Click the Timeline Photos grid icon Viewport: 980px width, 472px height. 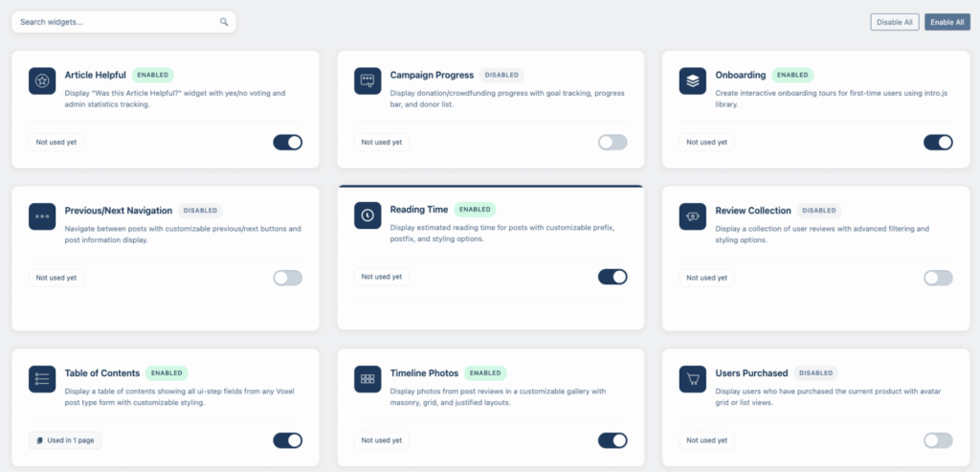tap(367, 379)
